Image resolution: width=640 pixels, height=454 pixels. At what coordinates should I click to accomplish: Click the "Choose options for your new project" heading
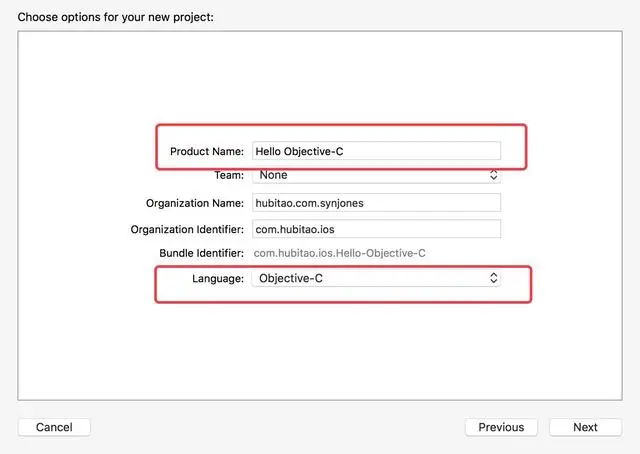point(115,18)
